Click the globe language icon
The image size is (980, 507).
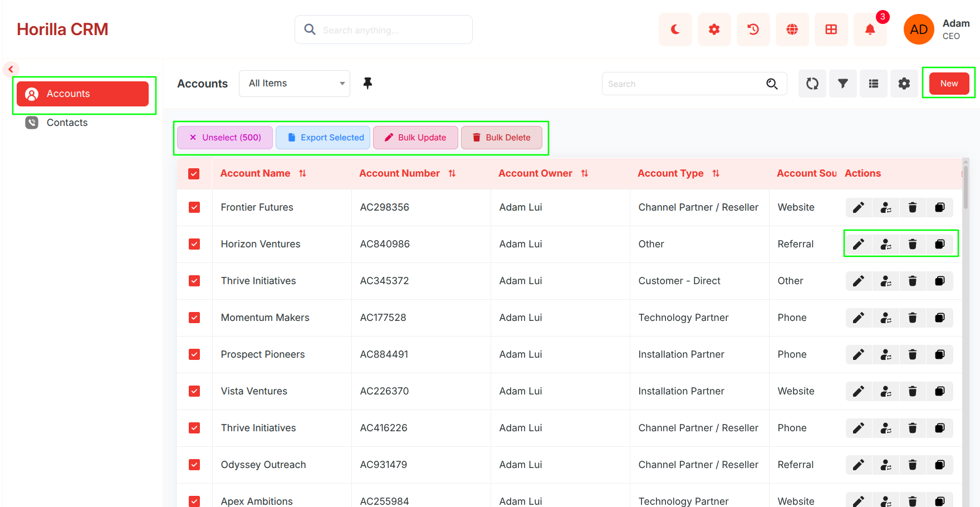click(792, 30)
